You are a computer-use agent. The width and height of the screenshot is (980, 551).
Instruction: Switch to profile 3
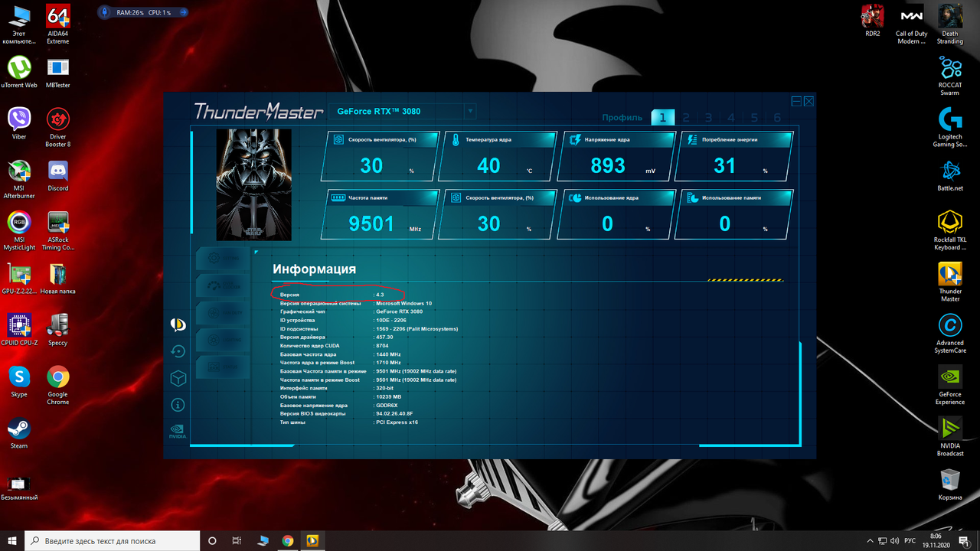[709, 118]
